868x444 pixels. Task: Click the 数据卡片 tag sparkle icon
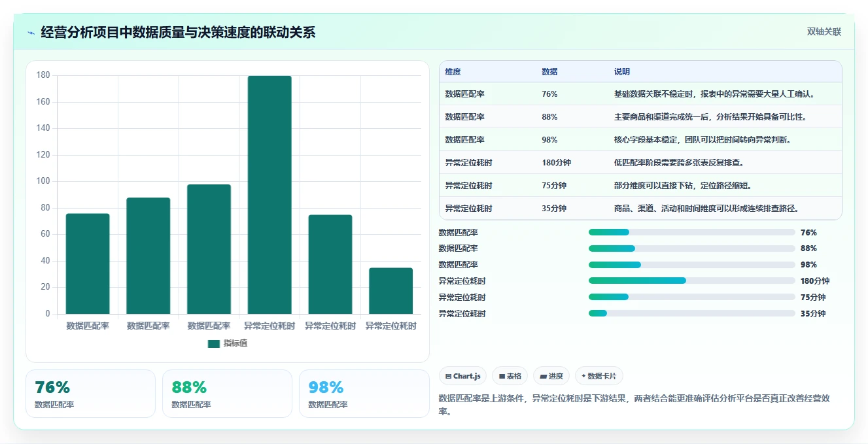coord(583,376)
